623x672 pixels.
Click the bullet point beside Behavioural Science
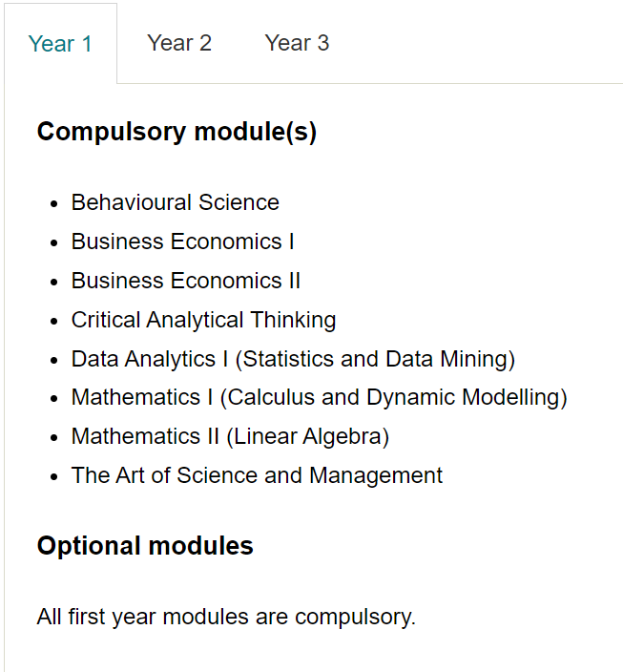(53, 203)
